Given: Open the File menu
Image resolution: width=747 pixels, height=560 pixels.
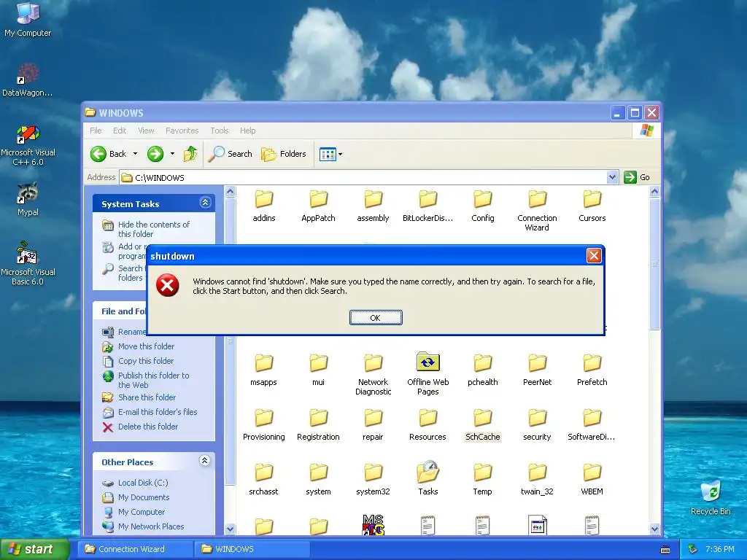Looking at the screenshot, I should [96, 131].
